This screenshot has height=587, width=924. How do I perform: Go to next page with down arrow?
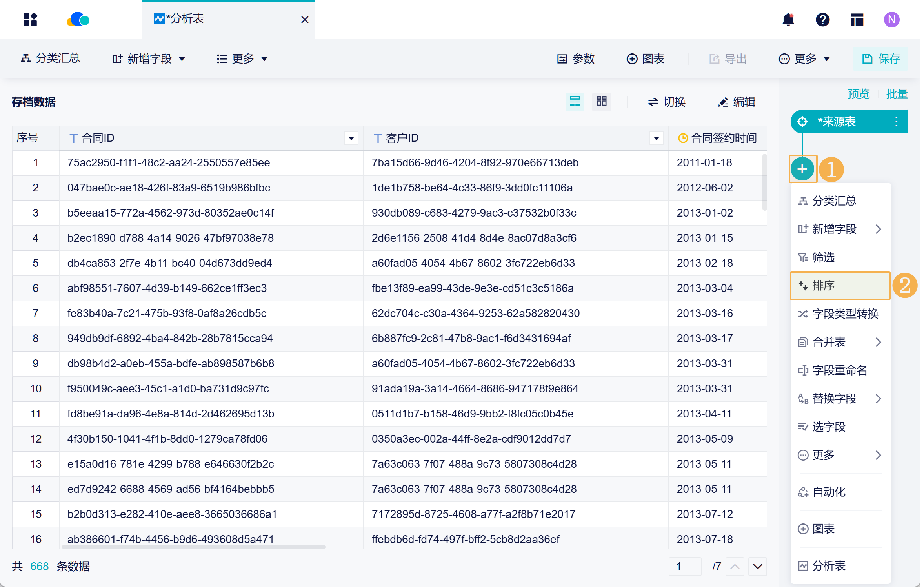pyautogui.click(x=758, y=567)
